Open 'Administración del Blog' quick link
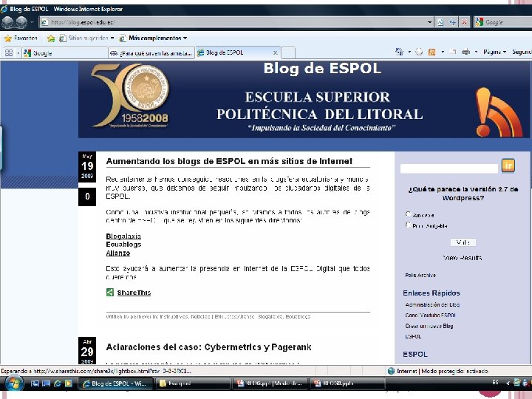Viewport: 532px width, 399px height. pos(432,304)
